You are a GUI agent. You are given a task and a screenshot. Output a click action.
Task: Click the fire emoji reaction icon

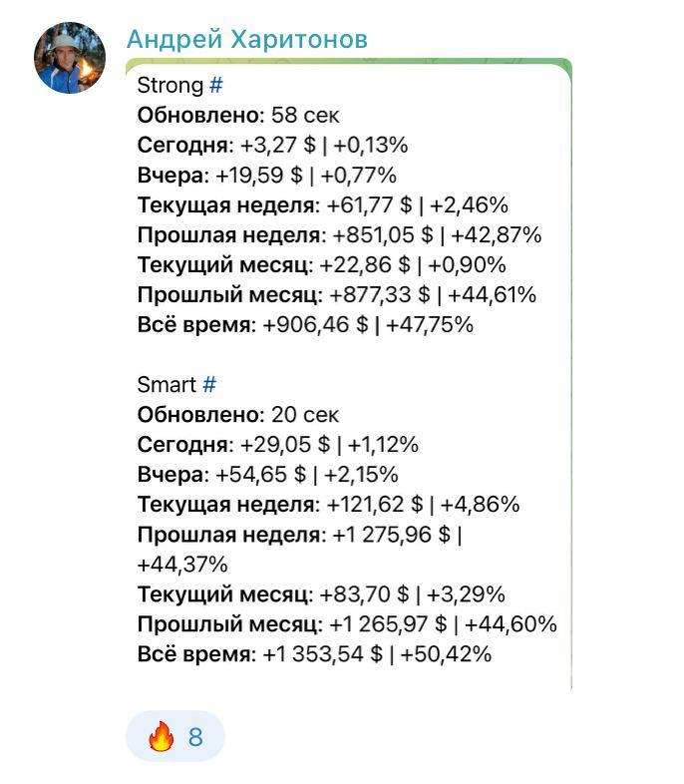pos(161,737)
